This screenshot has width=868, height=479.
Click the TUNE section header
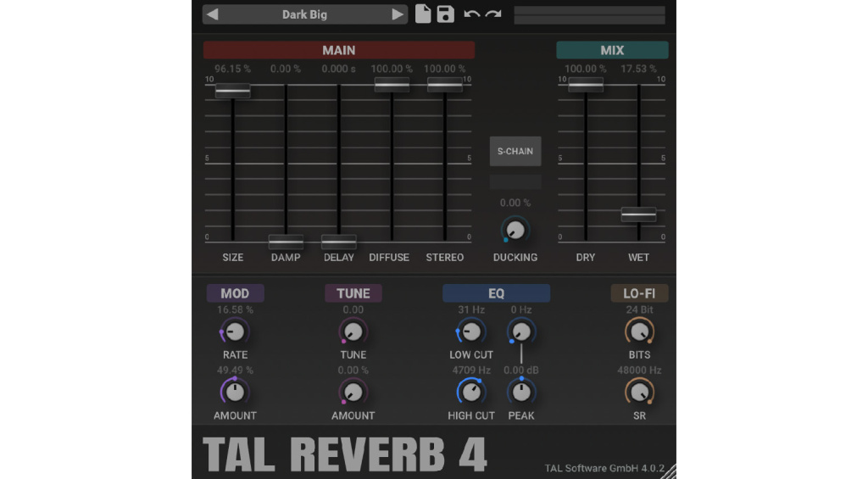353,293
